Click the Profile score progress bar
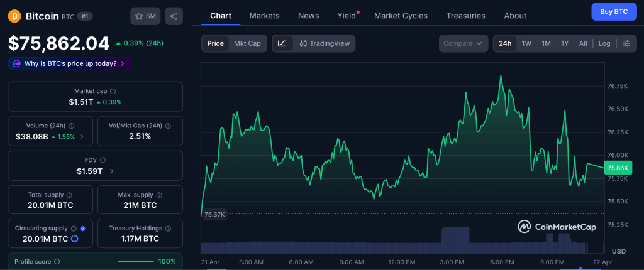Screen dimensions: 644x270 (135, 261)
